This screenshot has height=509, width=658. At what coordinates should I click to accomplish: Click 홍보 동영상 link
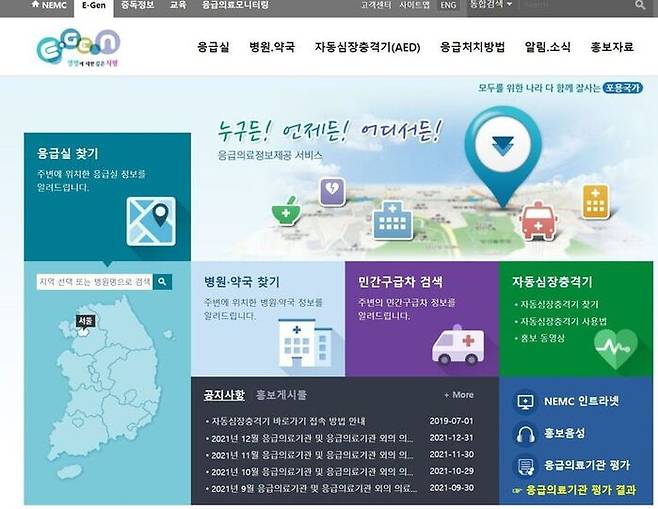[543, 338]
